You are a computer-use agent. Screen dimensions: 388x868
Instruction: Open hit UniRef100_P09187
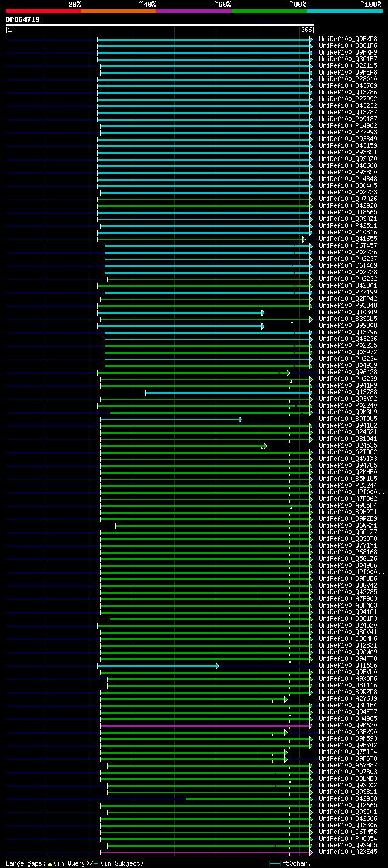pos(348,119)
